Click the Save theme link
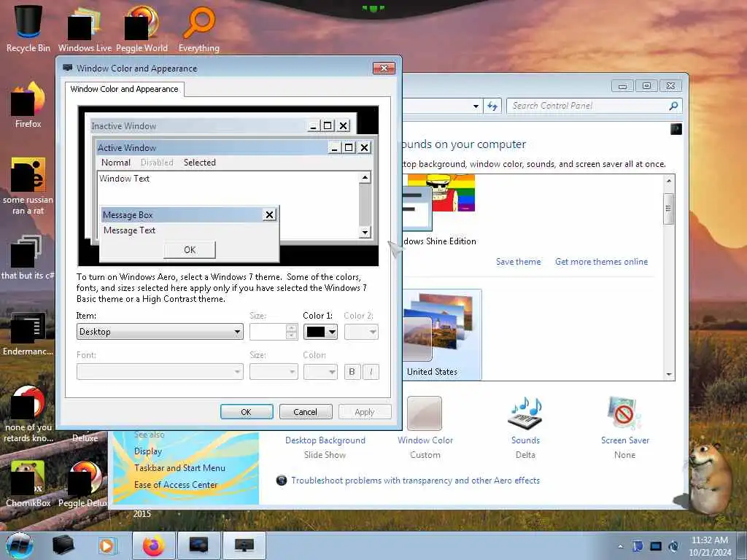Image resolution: width=747 pixels, height=560 pixels. coord(519,262)
